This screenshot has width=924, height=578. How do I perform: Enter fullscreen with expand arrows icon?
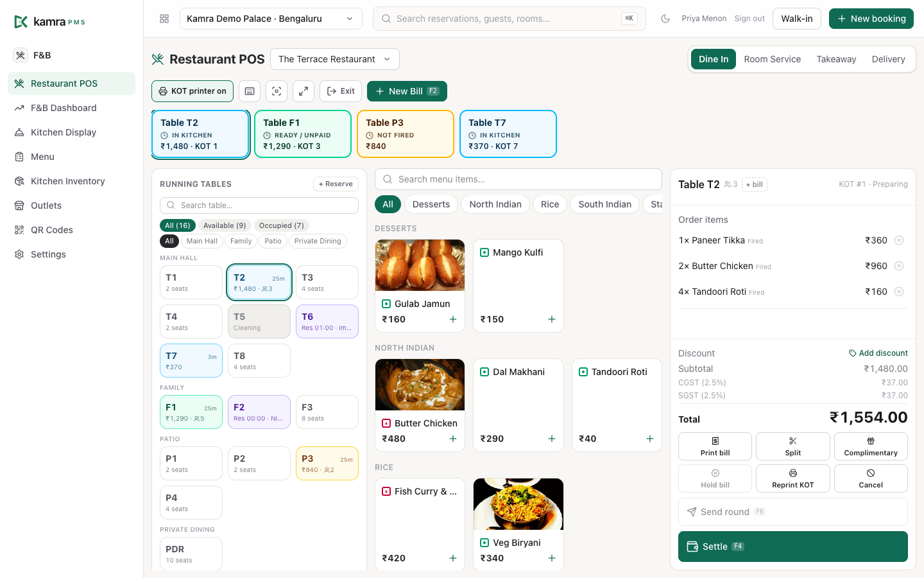click(x=304, y=91)
